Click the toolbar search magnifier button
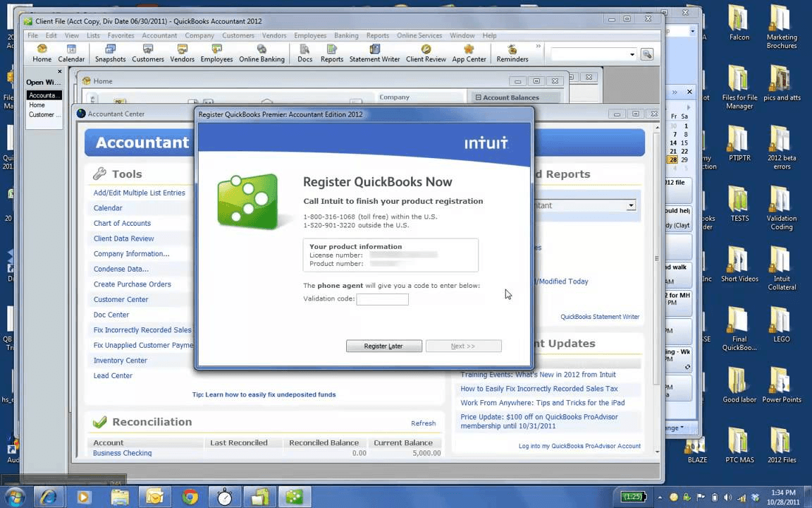This screenshot has height=508, width=812. click(x=647, y=54)
